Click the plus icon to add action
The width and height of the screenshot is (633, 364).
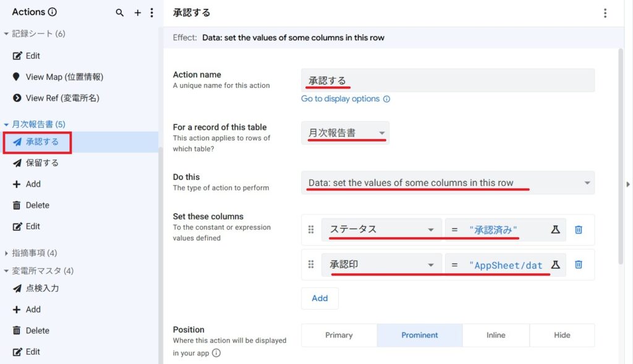point(138,12)
